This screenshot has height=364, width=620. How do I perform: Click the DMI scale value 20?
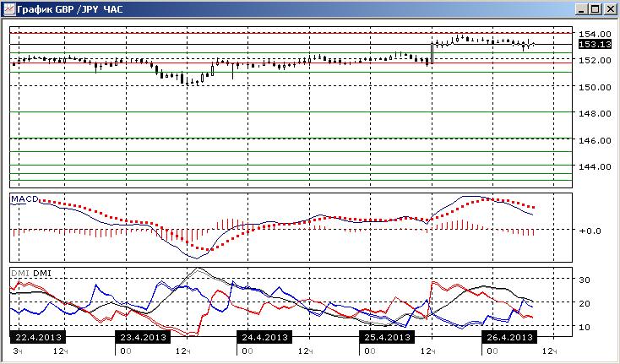tap(585, 303)
